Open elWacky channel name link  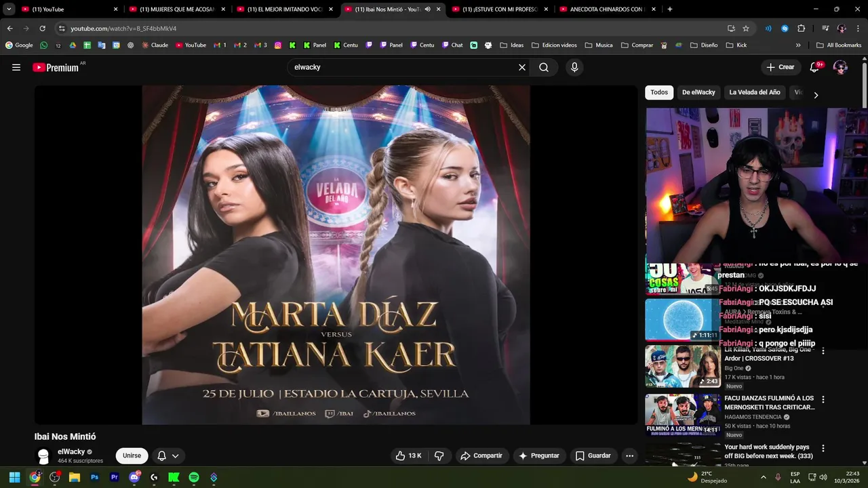(71, 451)
